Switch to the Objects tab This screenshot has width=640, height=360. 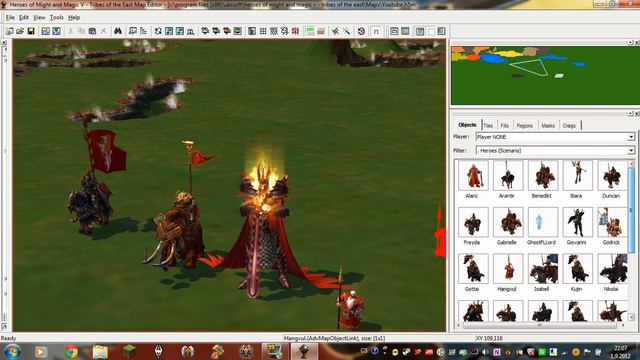click(x=467, y=125)
